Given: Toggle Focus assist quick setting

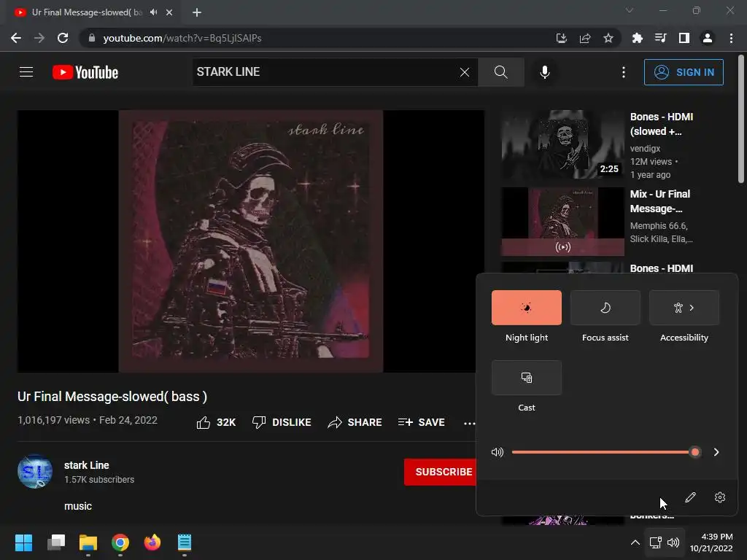Looking at the screenshot, I should (605, 308).
